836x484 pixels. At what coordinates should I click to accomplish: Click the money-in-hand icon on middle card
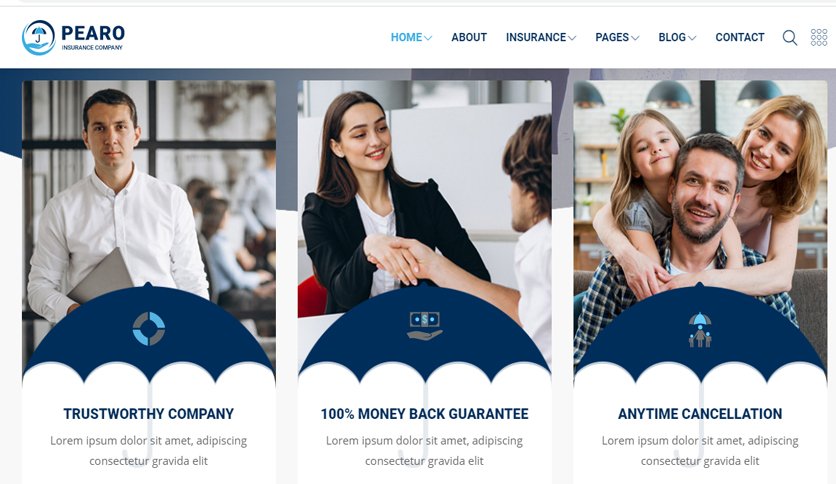click(424, 326)
